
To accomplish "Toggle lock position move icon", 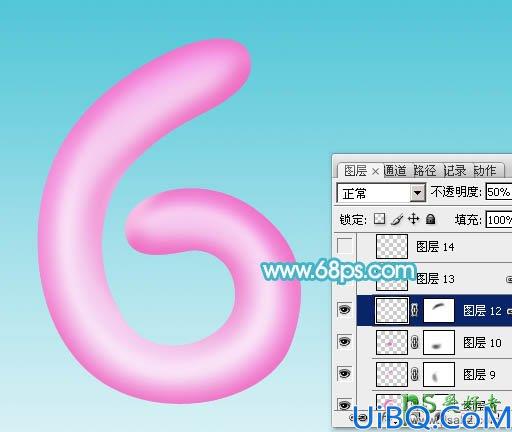I will coord(413,219).
